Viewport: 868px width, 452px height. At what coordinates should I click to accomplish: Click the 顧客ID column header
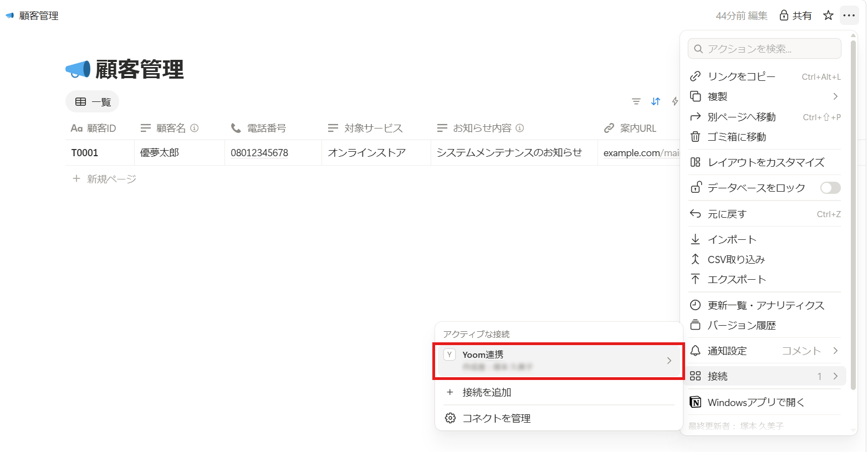tap(93, 128)
